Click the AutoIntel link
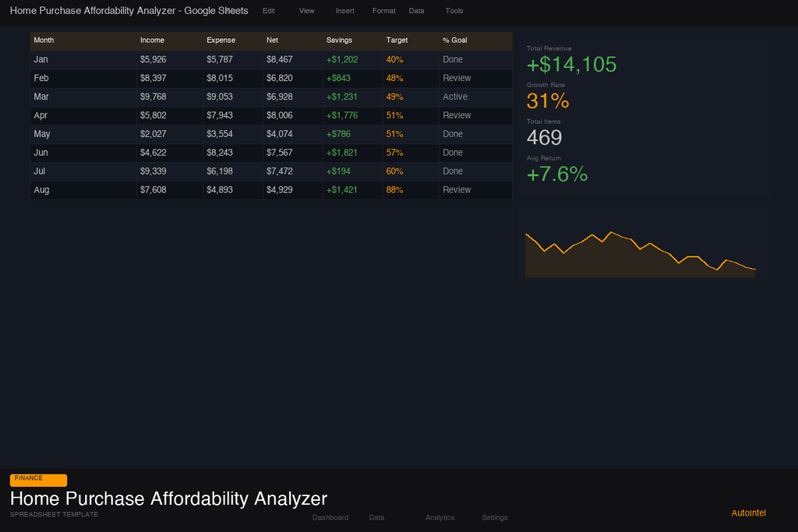The image size is (798, 532). [748, 513]
